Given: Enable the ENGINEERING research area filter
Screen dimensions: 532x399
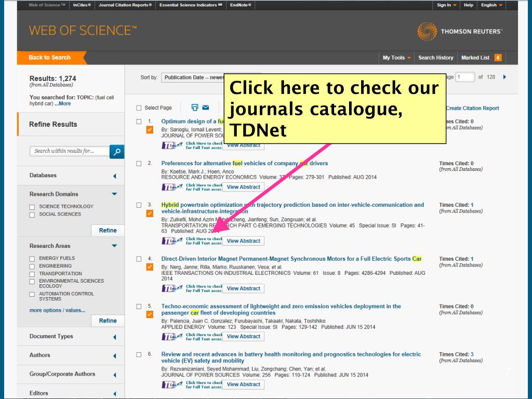Looking at the screenshot, I should click(32, 267).
